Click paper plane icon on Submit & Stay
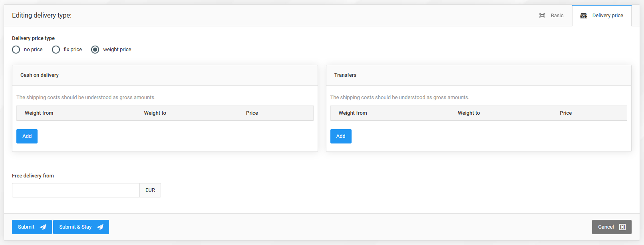The width and height of the screenshot is (644, 245). click(x=100, y=227)
